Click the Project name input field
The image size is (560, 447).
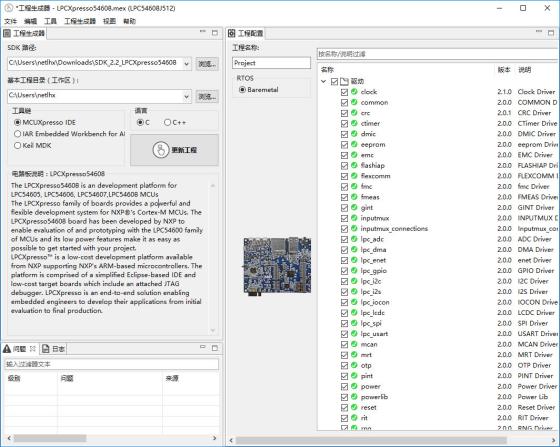coord(271,63)
